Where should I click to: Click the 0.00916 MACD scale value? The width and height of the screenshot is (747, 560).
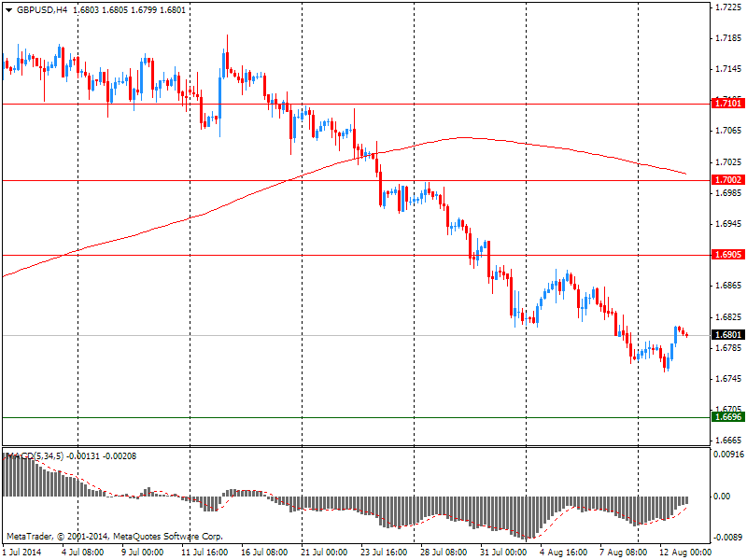pos(728,455)
